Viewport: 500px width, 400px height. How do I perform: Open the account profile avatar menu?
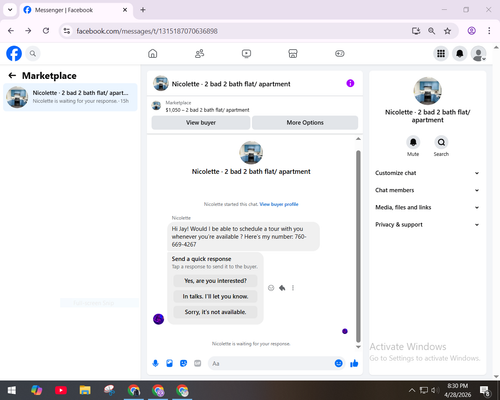(478, 53)
